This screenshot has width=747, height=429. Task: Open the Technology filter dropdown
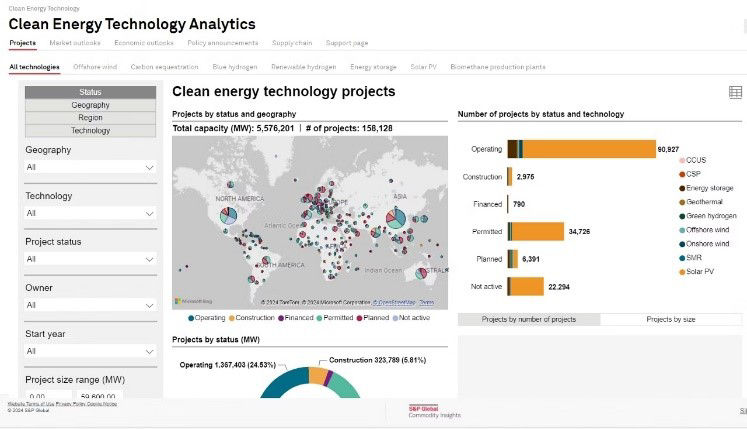91,213
